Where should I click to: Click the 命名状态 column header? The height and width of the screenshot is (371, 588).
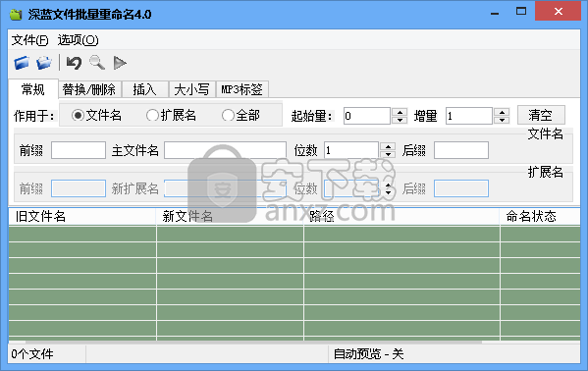tap(540, 217)
